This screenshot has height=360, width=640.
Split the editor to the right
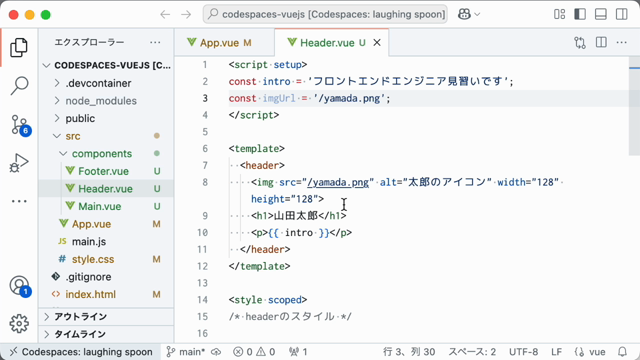click(601, 42)
